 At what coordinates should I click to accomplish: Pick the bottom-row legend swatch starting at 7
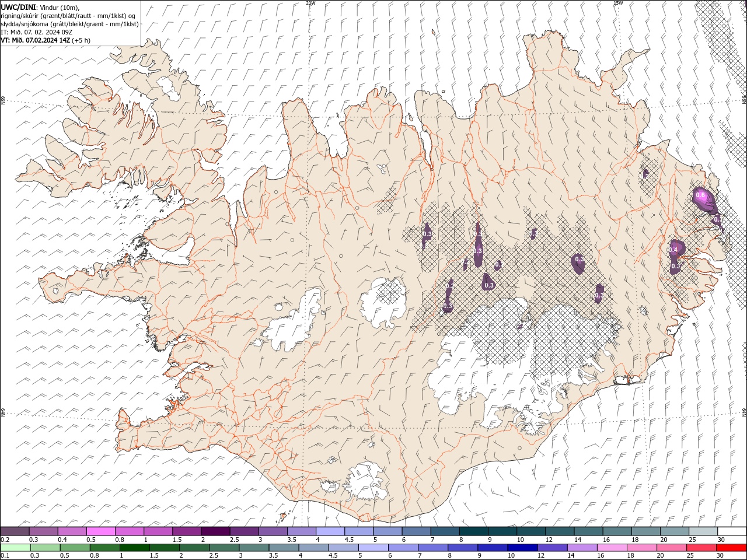click(433, 548)
